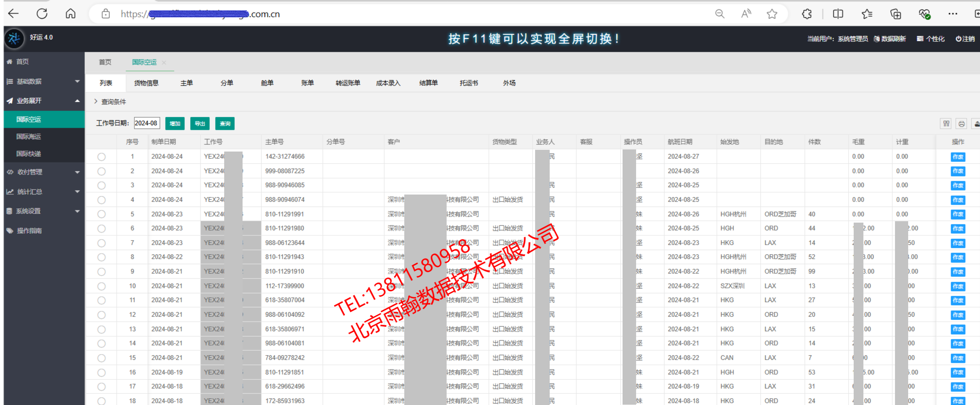Select 国际快递 in sidebar
This screenshot has height=405, width=980.
click(44, 154)
